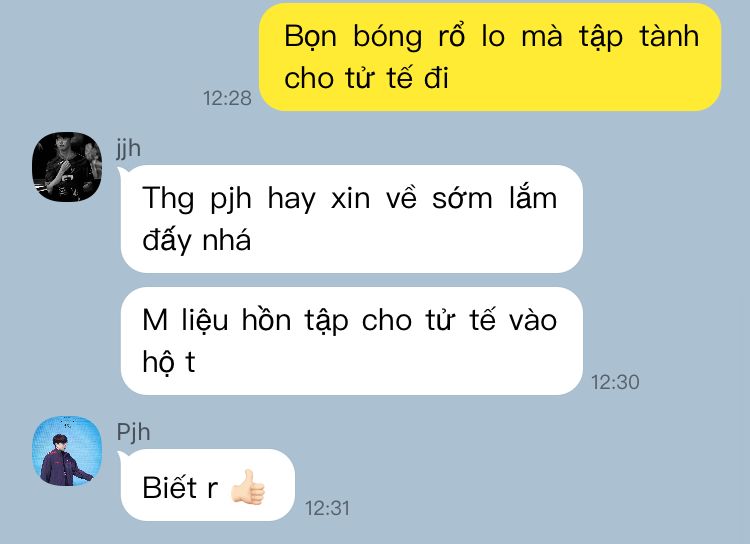Tap the 12:31 timestamp
This screenshot has width=750, height=544.
327,508
